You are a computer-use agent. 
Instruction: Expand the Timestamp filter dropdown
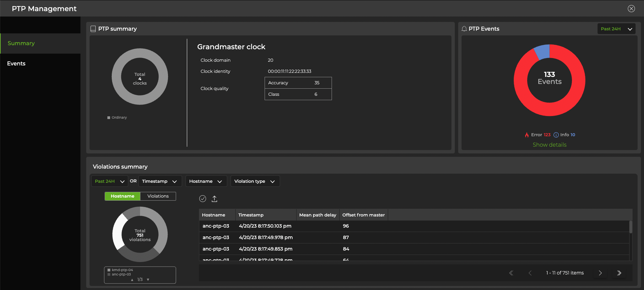[x=160, y=181]
